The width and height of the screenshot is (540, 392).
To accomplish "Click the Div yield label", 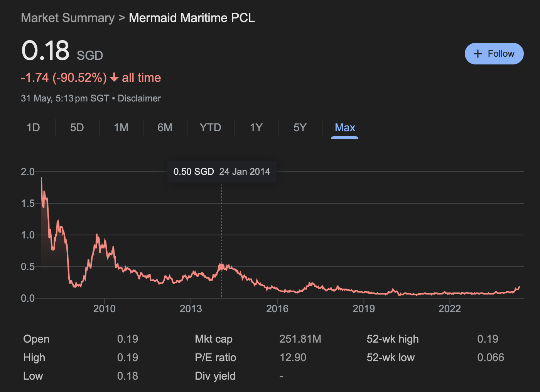I will [x=215, y=376].
